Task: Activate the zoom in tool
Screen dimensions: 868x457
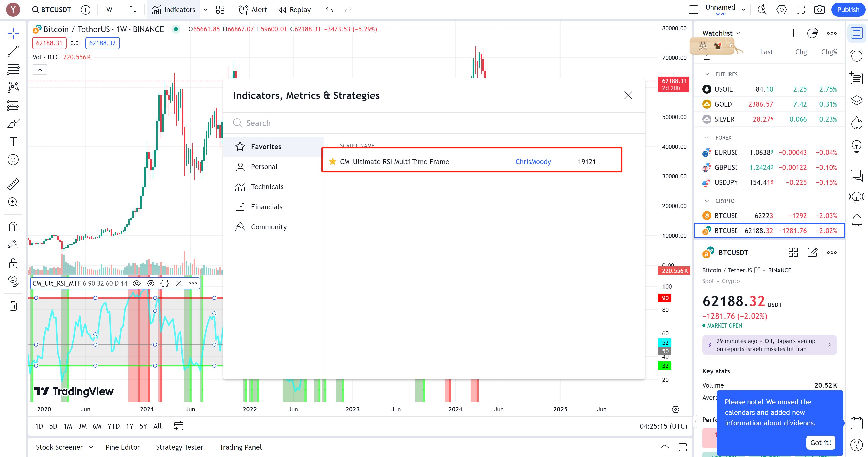Action: [13, 202]
